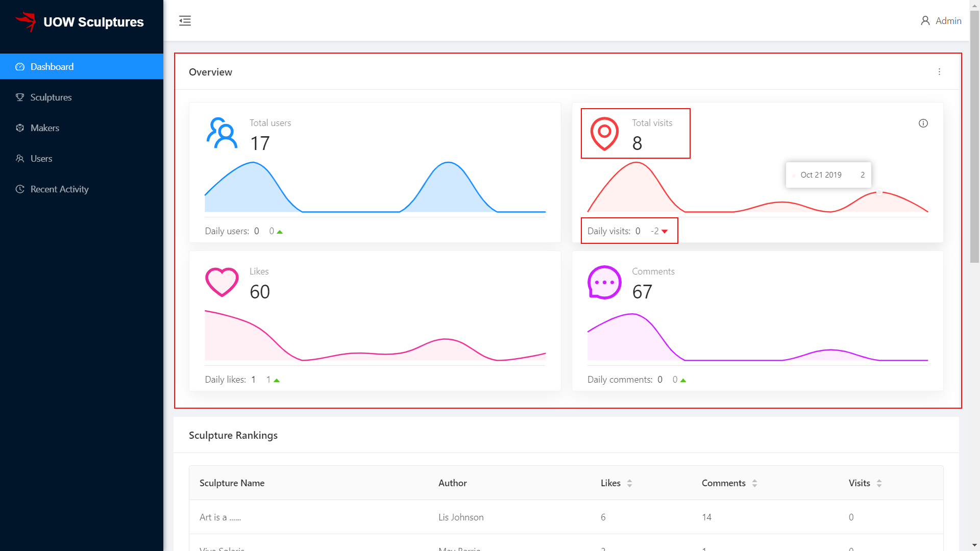Image resolution: width=980 pixels, height=551 pixels.
Task: Click the page vertical scrollbar thumb
Action: [974, 138]
